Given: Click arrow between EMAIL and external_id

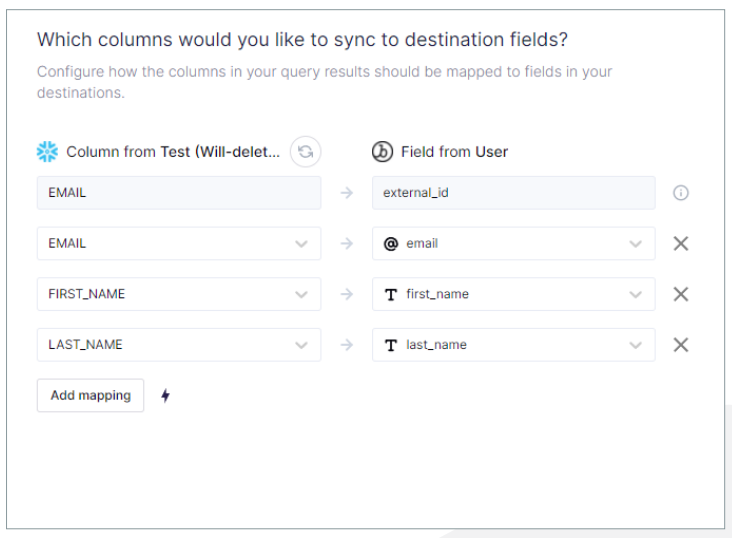Looking at the screenshot, I should pyautogui.click(x=346, y=193).
